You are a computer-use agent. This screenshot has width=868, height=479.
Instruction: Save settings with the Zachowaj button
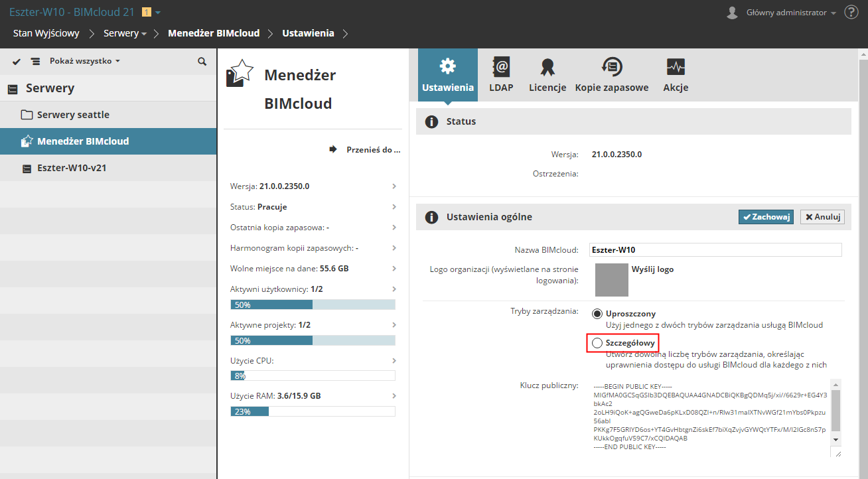(766, 217)
